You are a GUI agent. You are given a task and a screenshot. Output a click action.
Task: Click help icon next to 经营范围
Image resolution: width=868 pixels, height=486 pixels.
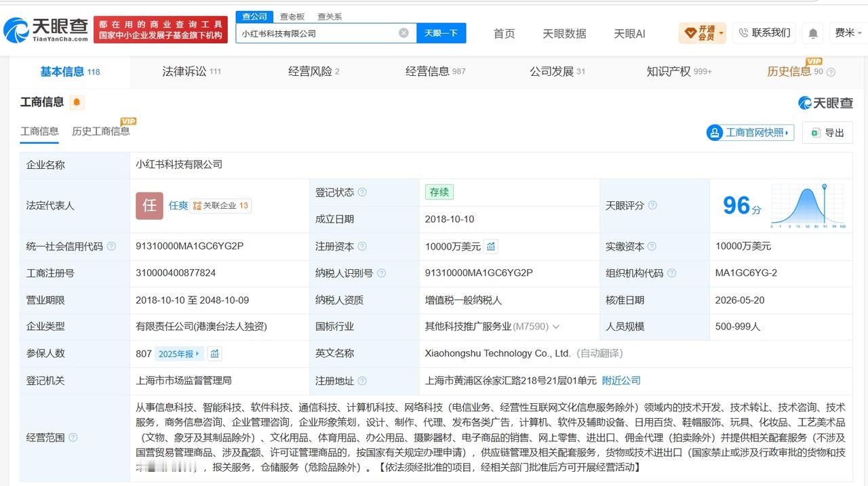[73, 438]
